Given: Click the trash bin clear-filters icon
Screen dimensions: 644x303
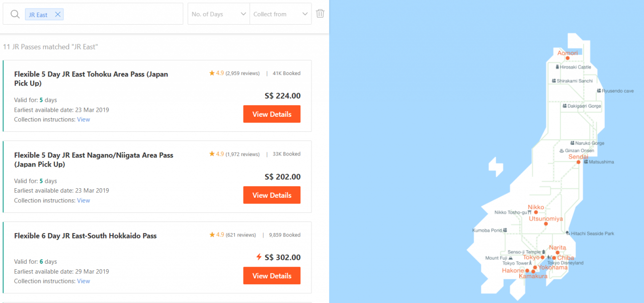Looking at the screenshot, I should pyautogui.click(x=320, y=14).
